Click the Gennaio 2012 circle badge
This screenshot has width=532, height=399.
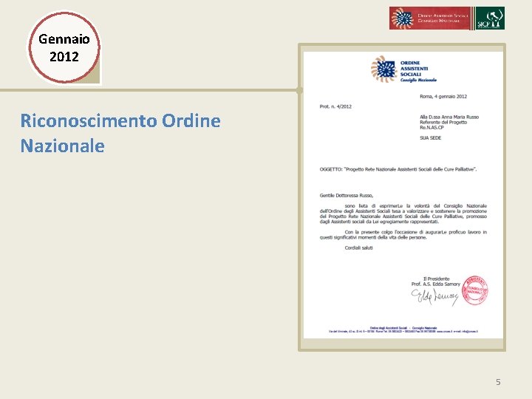pos(64,47)
